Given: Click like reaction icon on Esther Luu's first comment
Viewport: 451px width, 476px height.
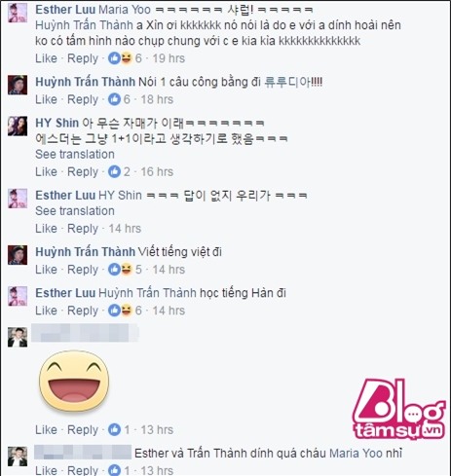Looking at the screenshot, I should point(114,58).
